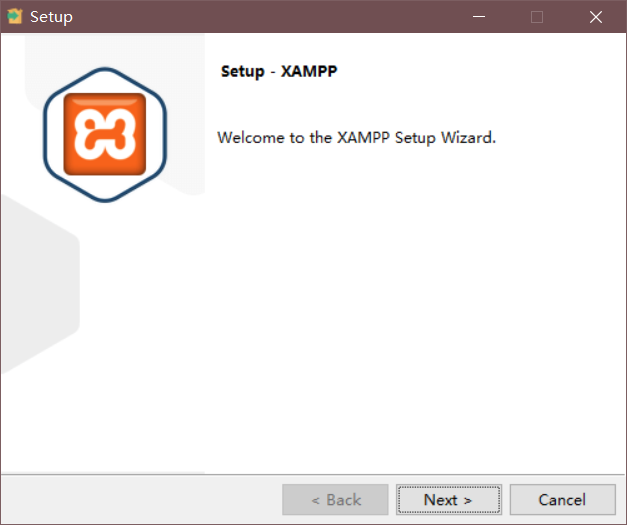Click the blue hexagon border around the logo
The height and width of the screenshot is (525, 627).
pyautogui.click(x=47, y=135)
